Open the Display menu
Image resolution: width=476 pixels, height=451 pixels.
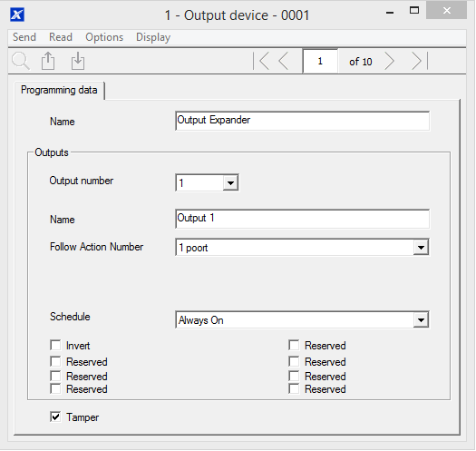(153, 37)
